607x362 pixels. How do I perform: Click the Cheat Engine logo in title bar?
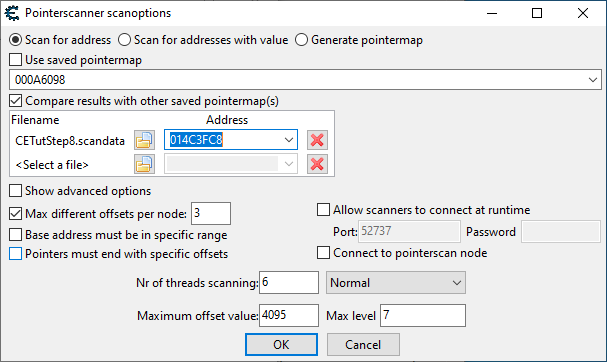click(12, 13)
